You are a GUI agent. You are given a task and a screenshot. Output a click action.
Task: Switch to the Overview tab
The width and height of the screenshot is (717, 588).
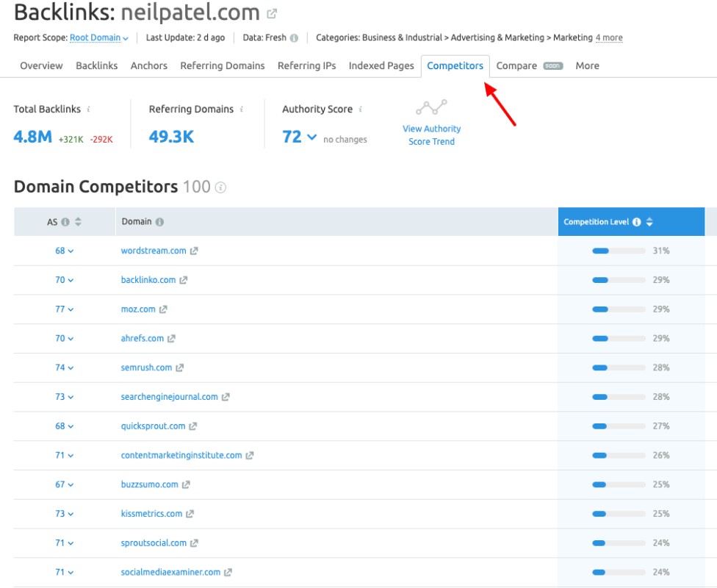[41, 66]
